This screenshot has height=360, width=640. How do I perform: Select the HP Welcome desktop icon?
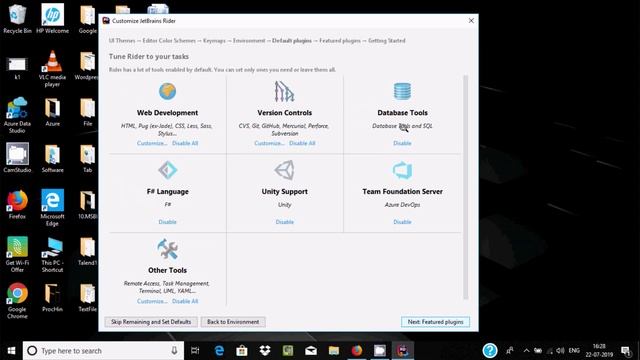click(52, 18)
